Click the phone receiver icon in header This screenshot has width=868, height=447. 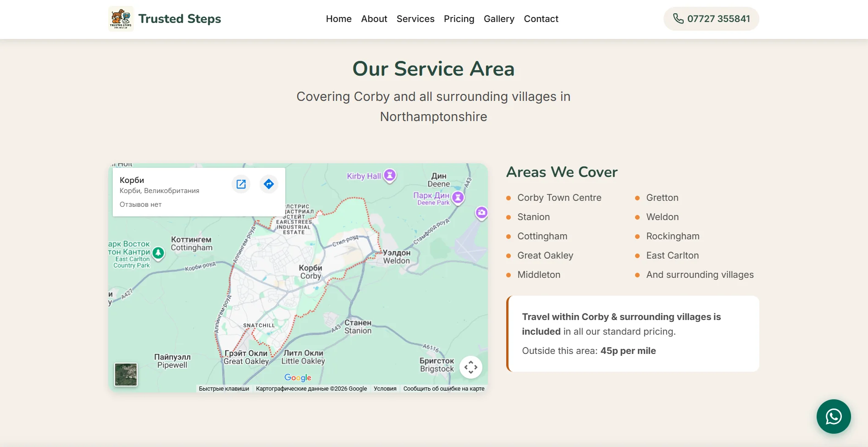tap(677, 19)
